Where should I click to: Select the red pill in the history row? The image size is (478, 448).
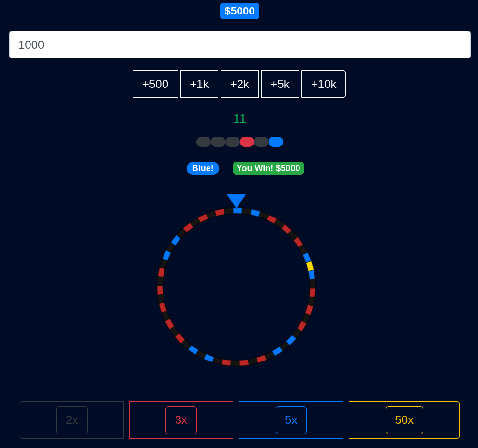[247, 142]
